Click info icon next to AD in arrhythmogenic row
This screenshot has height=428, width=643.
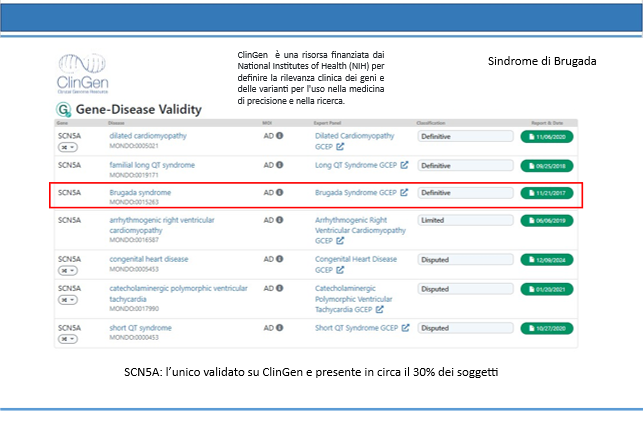[280, 220]
